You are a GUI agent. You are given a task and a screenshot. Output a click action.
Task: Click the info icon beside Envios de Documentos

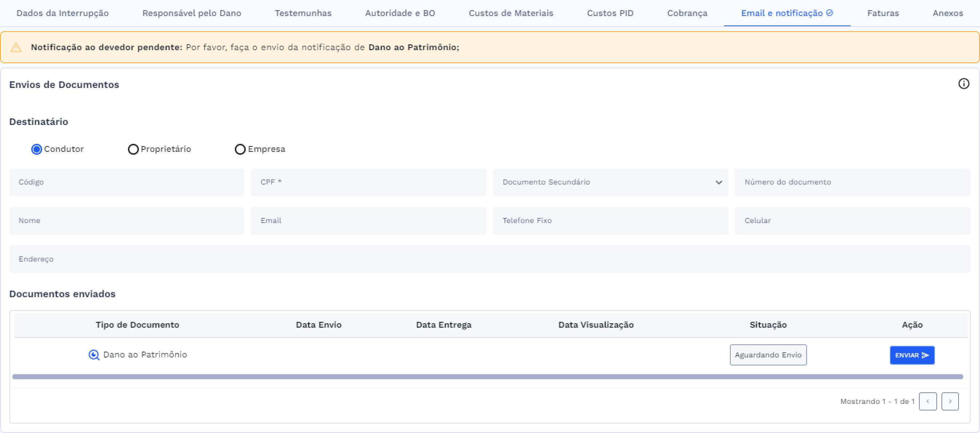[x=963, y=84]
